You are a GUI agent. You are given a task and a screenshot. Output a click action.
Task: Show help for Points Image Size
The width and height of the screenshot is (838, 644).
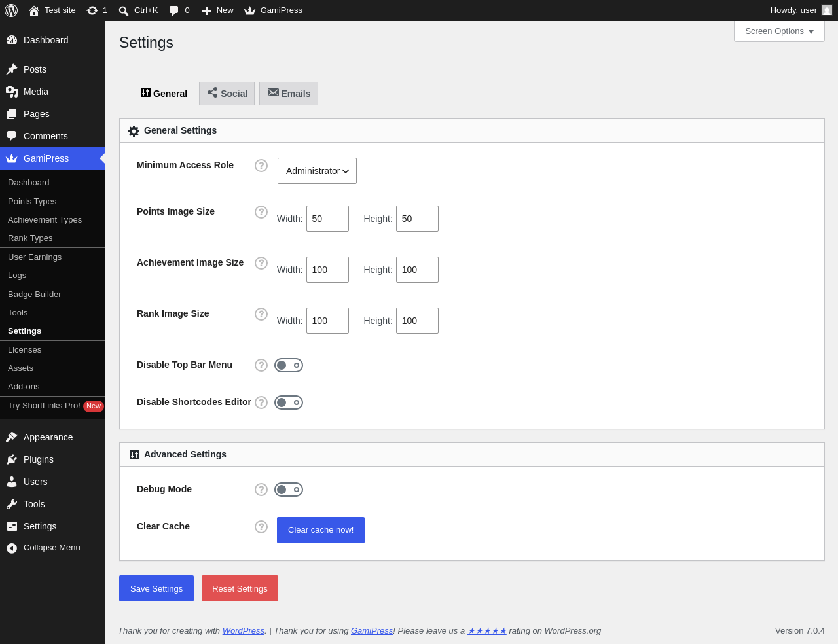(x=261, y=212)
